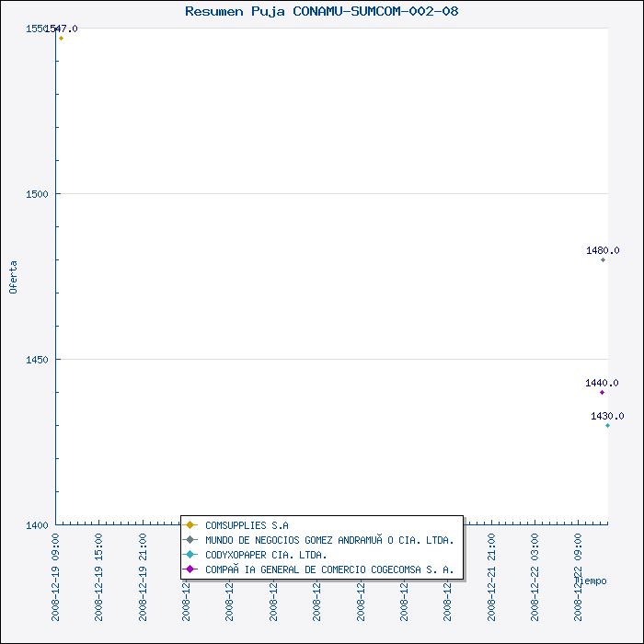Select the magenta data point at 1440.0
Screen dimensions: 644x644
pos(603,392)
